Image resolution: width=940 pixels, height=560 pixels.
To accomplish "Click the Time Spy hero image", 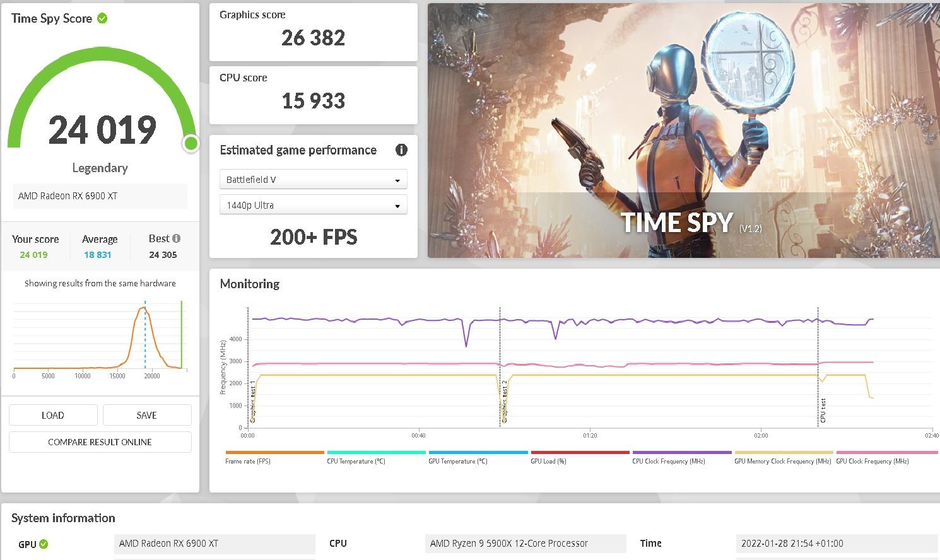I will click(684, 131).
